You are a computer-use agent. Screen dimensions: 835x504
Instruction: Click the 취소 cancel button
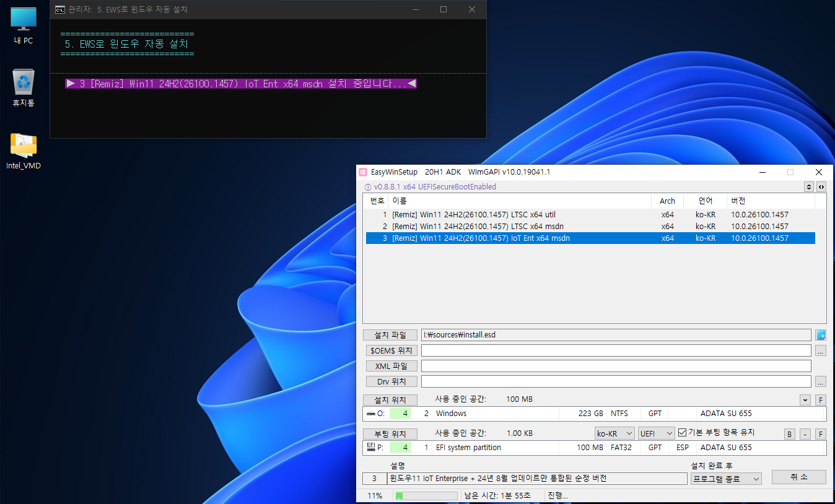798,477
